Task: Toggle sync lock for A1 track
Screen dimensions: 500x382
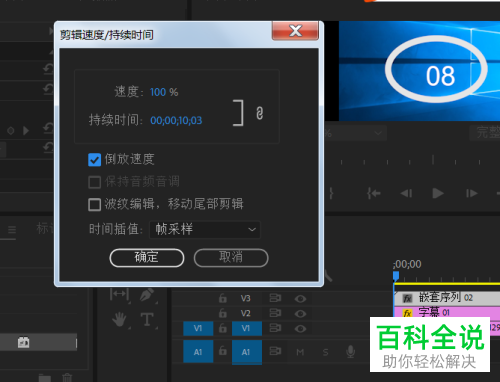Action: (x=275, y=351)
